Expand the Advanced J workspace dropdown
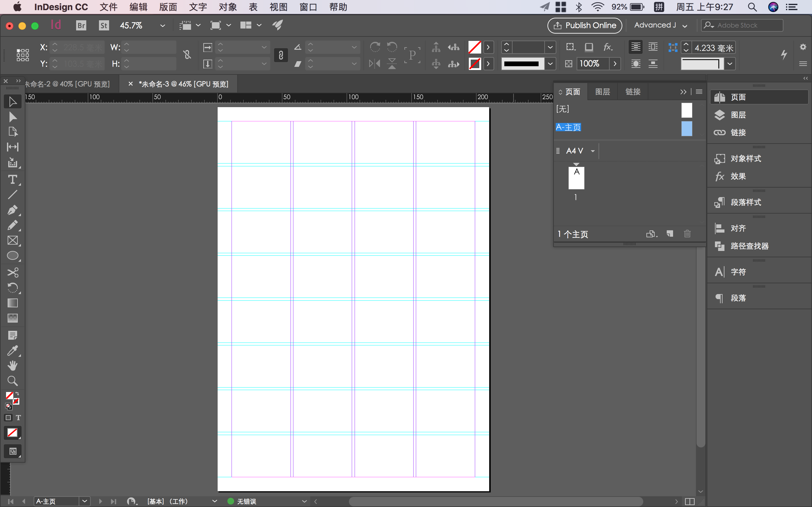This screenshot has height=507, width=812. click(x=685, y=25)
